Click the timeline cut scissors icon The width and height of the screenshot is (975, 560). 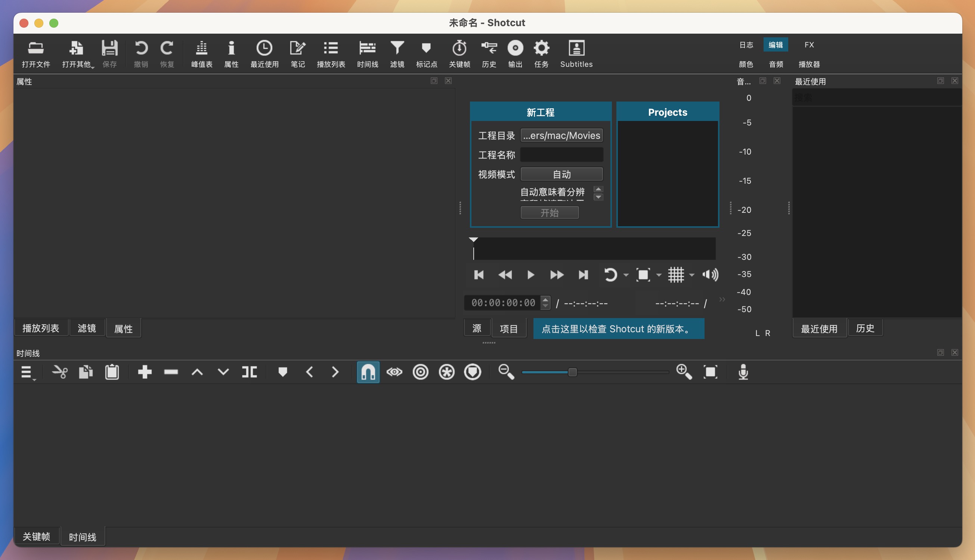60,372
